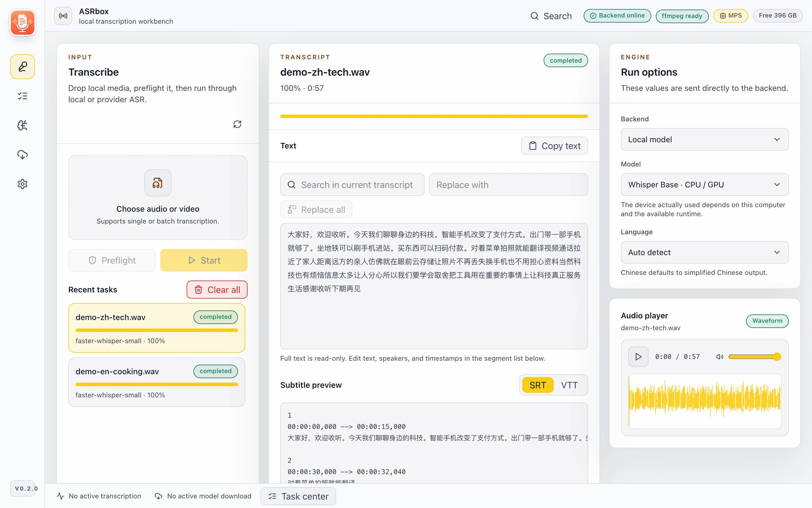Mute audio with the speaker volume icon
Viewport: 812px width, 508px height.
[720, 356]
